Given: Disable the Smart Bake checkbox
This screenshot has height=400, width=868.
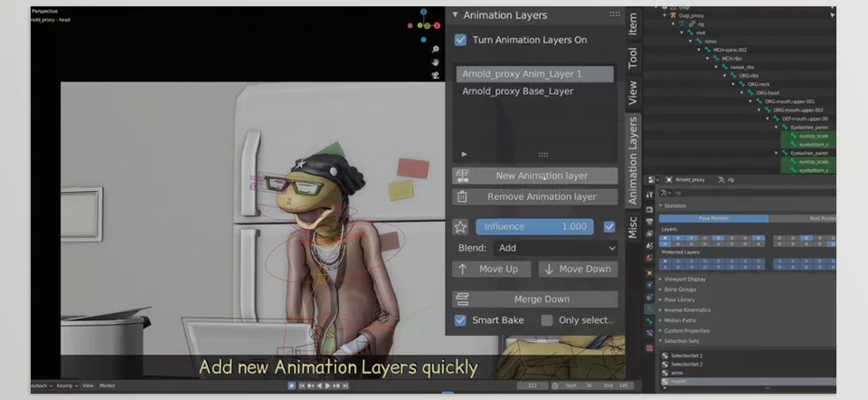Looking at the screenshot, I should [x=460, y=320].
